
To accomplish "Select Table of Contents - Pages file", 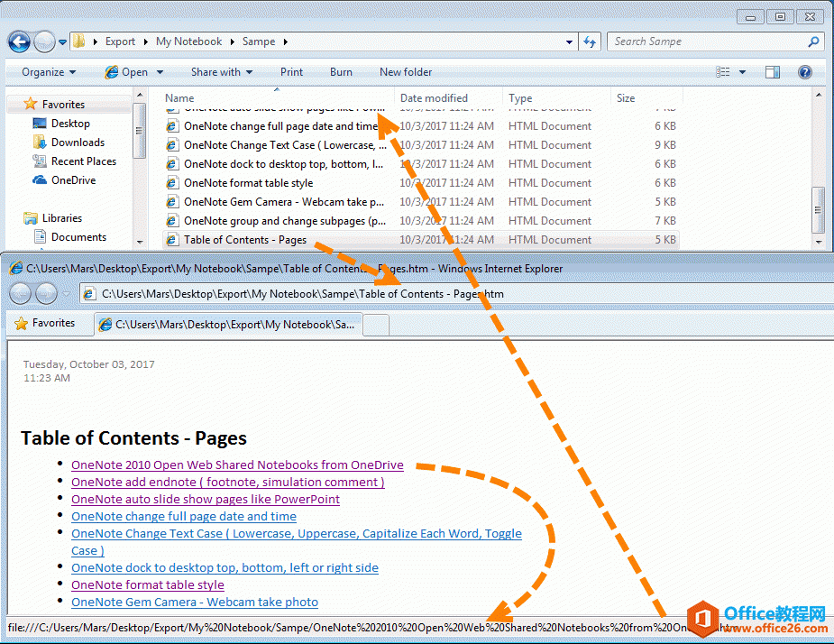I will [245, 240].
